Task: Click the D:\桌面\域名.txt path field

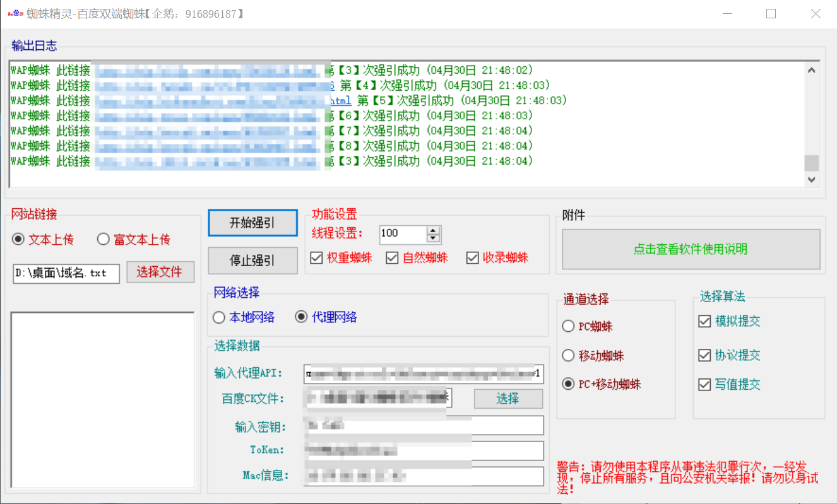Action: [x=66, y=274]
